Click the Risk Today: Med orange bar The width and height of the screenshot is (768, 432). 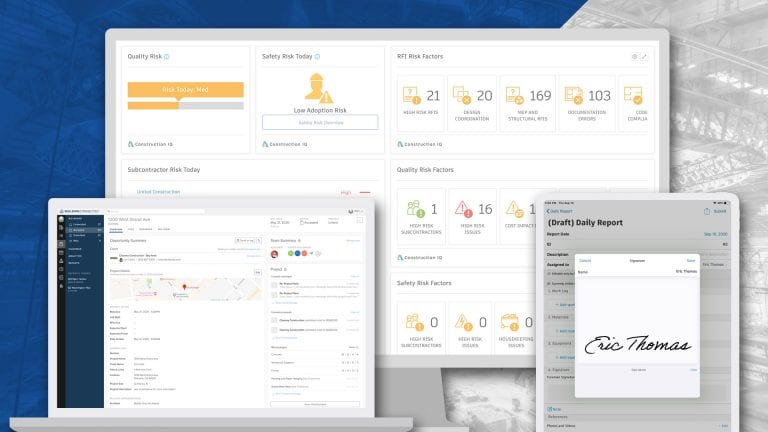click(x=186, y=90)
